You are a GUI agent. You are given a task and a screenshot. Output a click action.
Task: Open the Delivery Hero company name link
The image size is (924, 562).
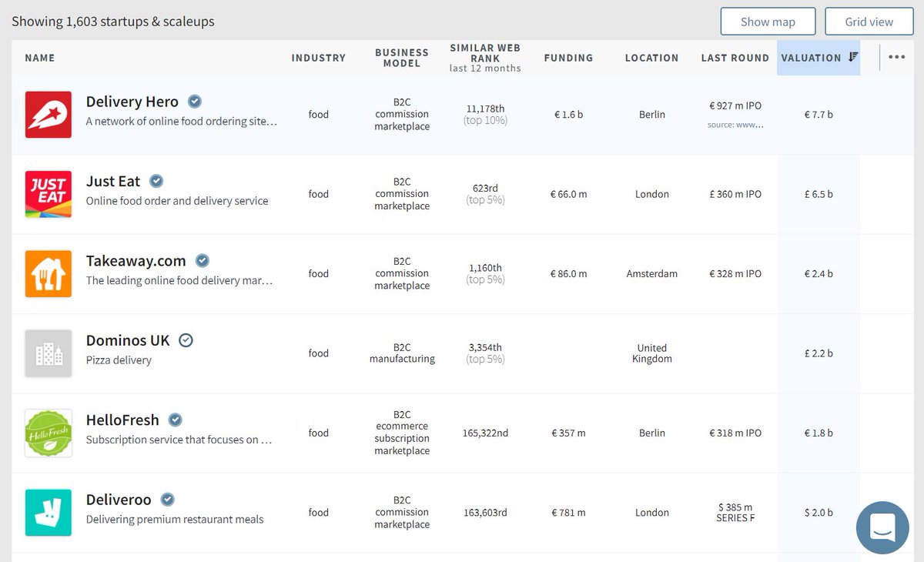coord(132,102)
